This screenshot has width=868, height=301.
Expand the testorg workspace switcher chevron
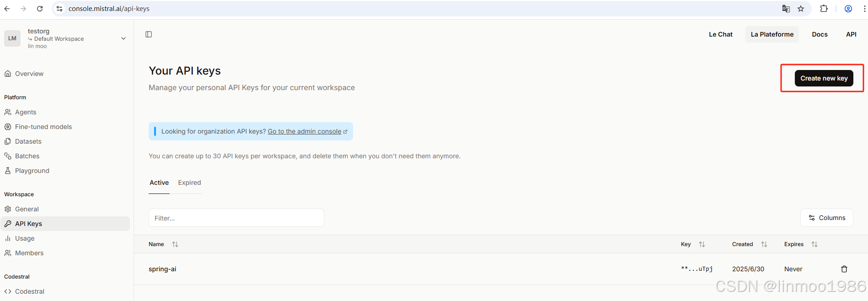123,38
